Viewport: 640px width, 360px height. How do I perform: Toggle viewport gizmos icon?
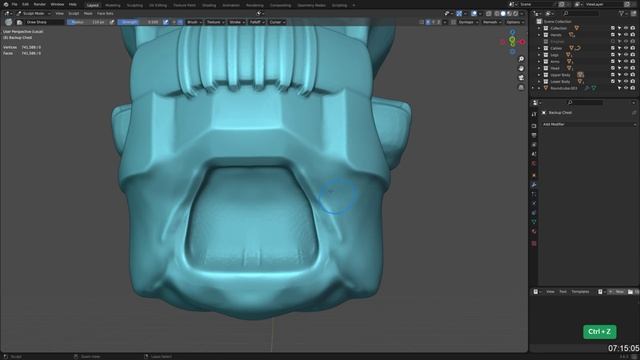tap(459, 13)
